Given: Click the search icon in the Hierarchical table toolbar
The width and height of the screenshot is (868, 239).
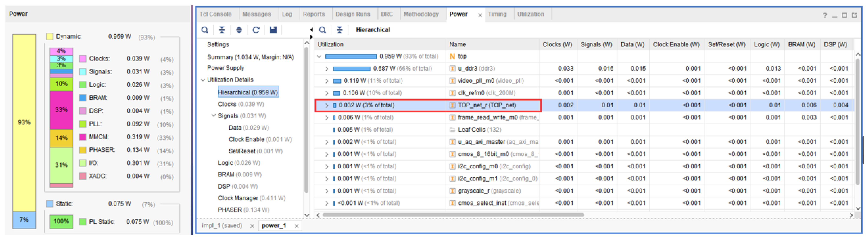Looking at the screenshot, I should pos(323,30).
